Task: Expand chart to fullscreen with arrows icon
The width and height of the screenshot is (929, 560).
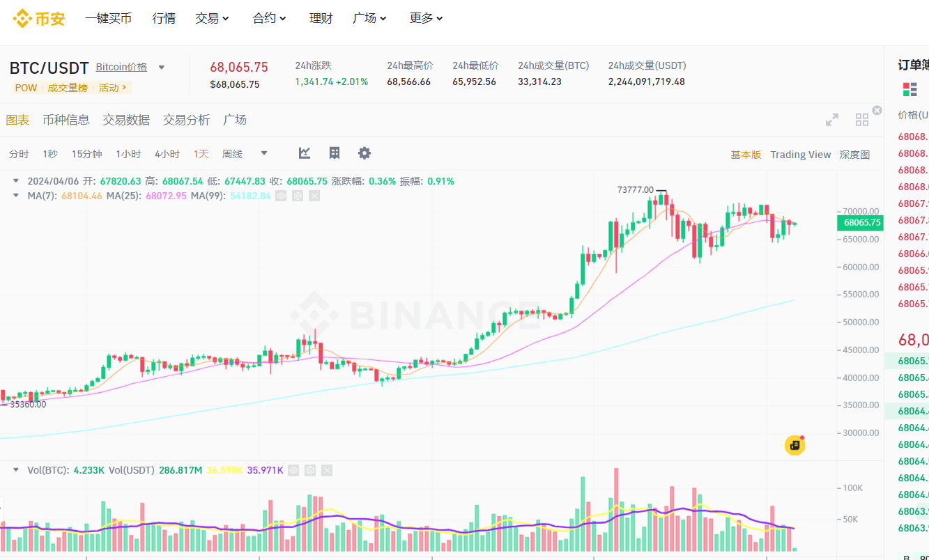Action: coord(832,120)
